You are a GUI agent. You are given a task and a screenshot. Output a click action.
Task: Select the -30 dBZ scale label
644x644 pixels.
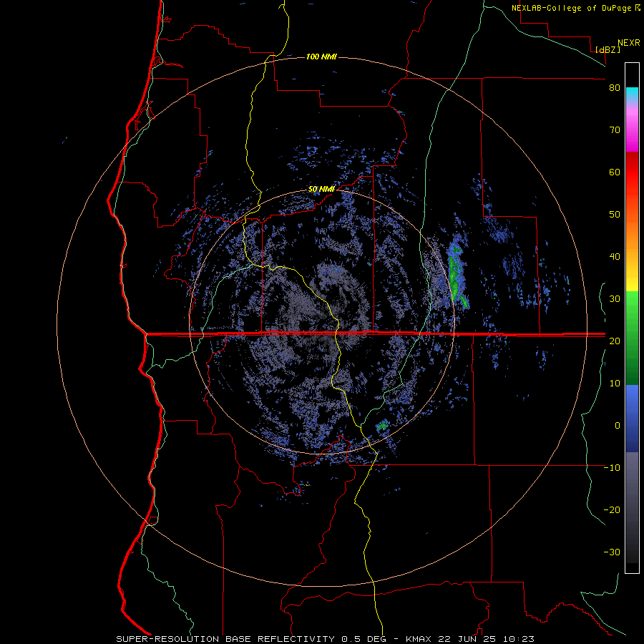[612, 552]
